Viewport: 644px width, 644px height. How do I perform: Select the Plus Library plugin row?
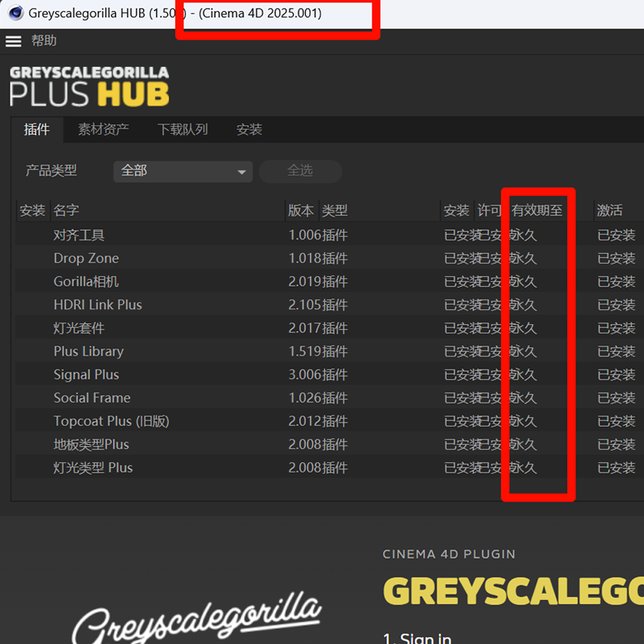[330, 351]
